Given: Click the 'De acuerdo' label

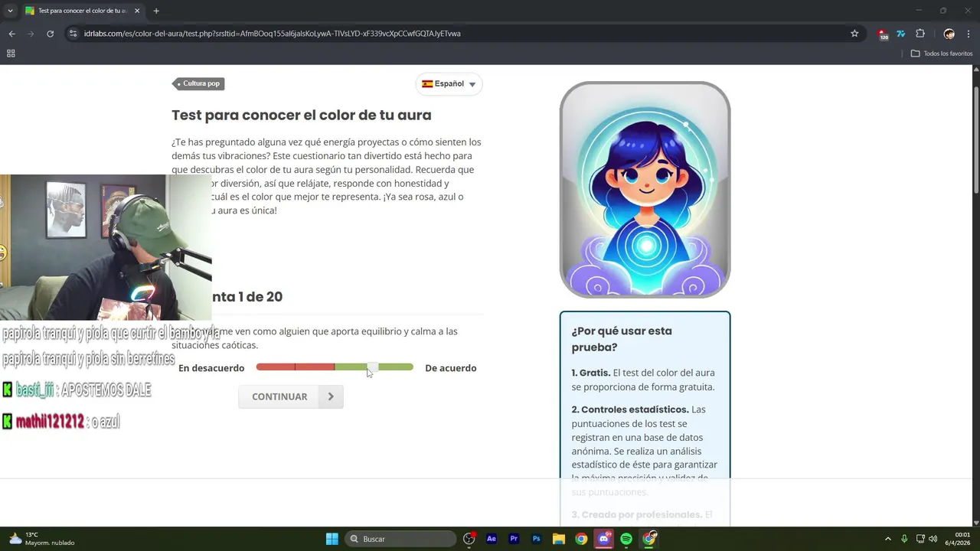Looking at the screenshot, I should 451,368.
